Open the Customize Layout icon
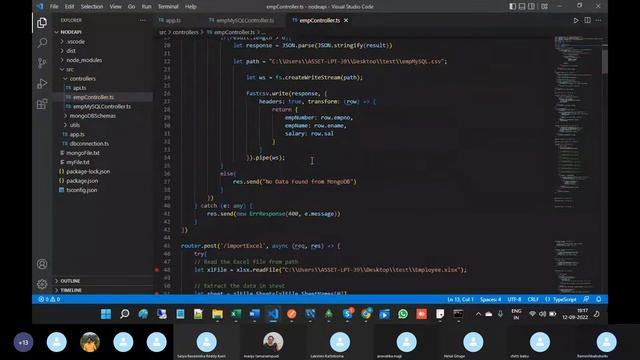The image size is (640, 360). tap(544, 7)
